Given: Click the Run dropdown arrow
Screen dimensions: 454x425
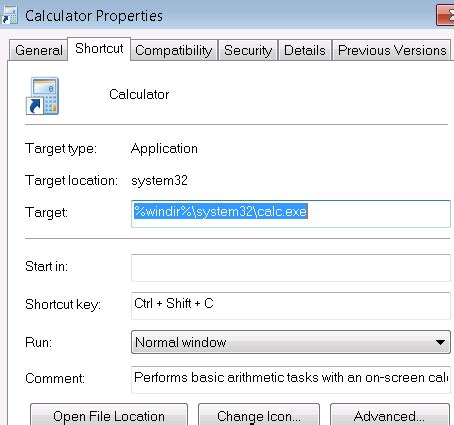Looking at the screenshot, I should click(440, 342).
